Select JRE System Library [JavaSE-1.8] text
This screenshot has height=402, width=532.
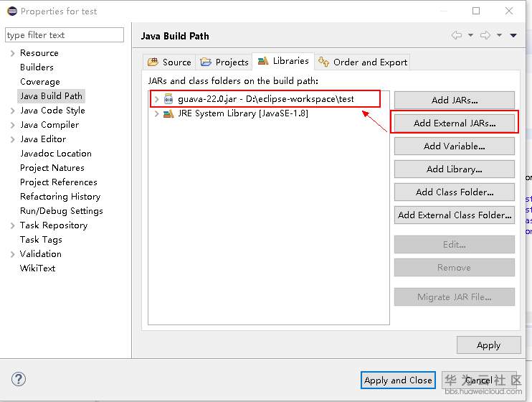243,113
